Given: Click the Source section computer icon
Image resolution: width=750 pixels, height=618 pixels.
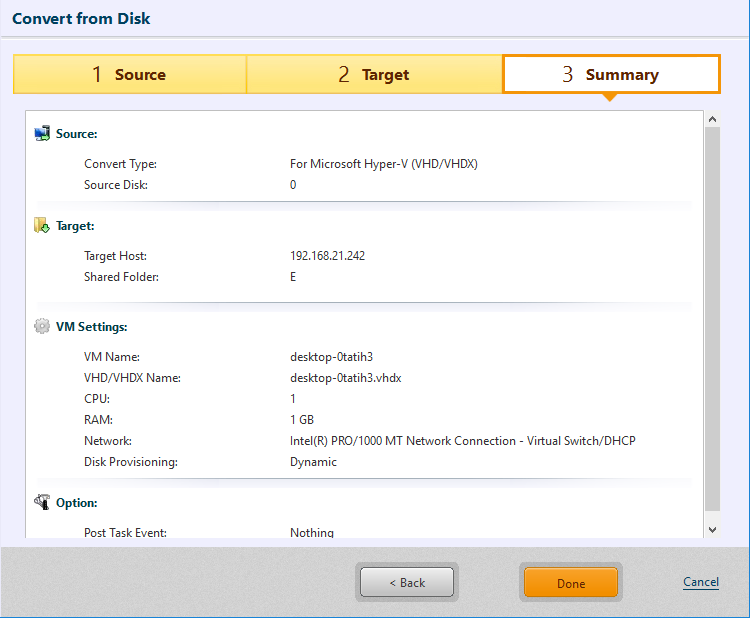Looking at the screenshot, I should coord(42,133).
